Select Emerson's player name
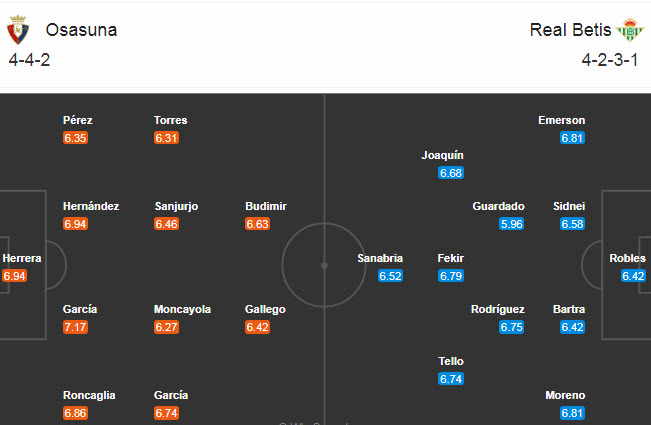 point(561,120)
